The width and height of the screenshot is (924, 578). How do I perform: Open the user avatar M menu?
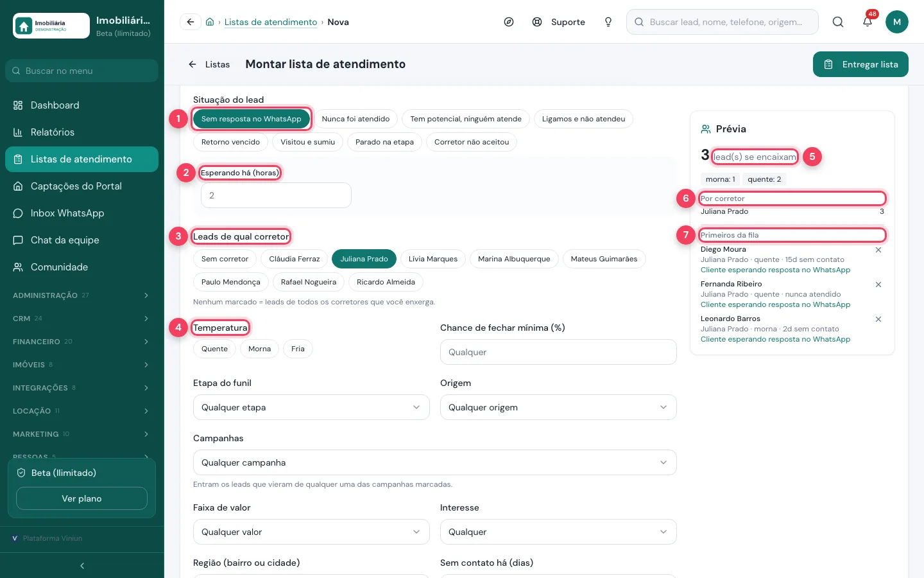click(x=897, y=22)
